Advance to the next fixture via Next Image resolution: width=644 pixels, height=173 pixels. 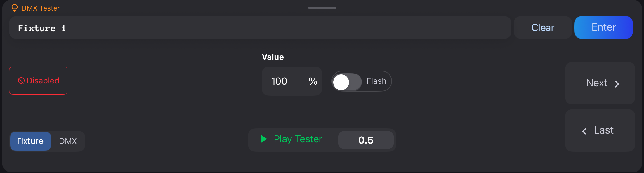click(599, 83)
